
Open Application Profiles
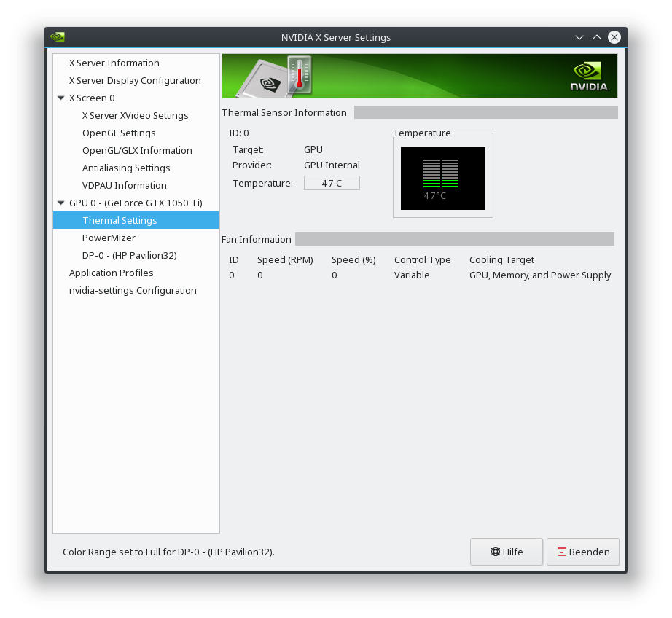(111, 273)
